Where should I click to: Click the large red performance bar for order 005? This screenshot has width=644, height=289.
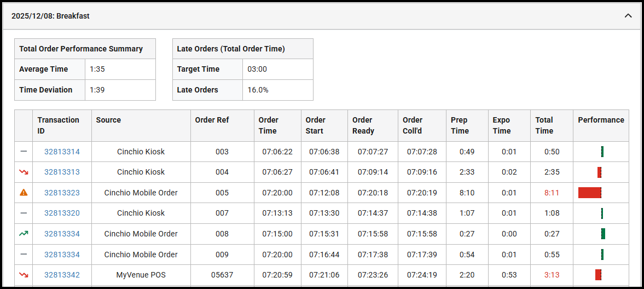589,193
